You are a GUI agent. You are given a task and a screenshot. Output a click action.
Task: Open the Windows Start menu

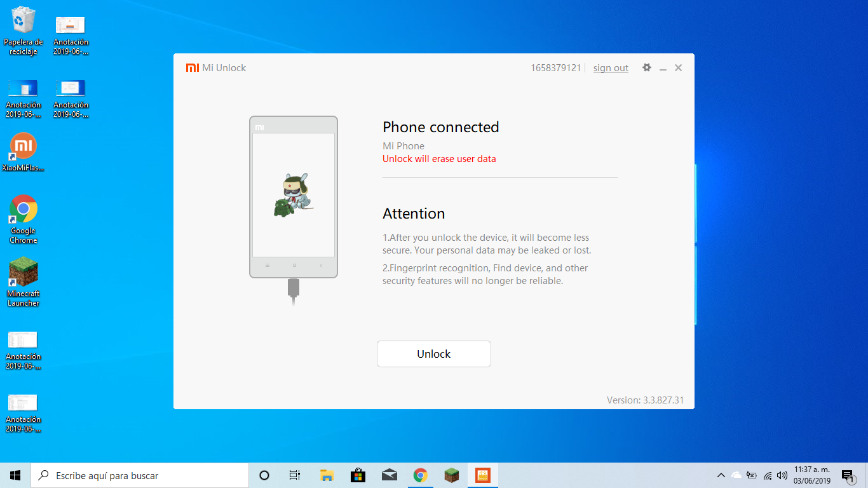point(15,475)
